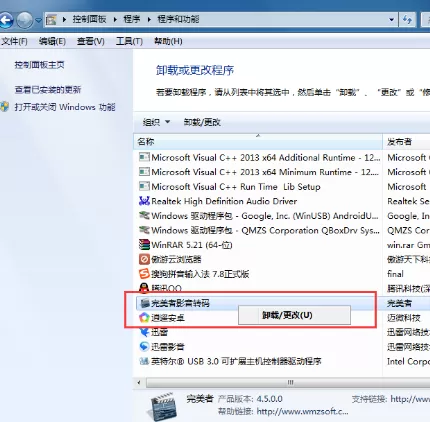430x422 pixels.
Task: Open the 控制面板主页 link
Action: 39,65
